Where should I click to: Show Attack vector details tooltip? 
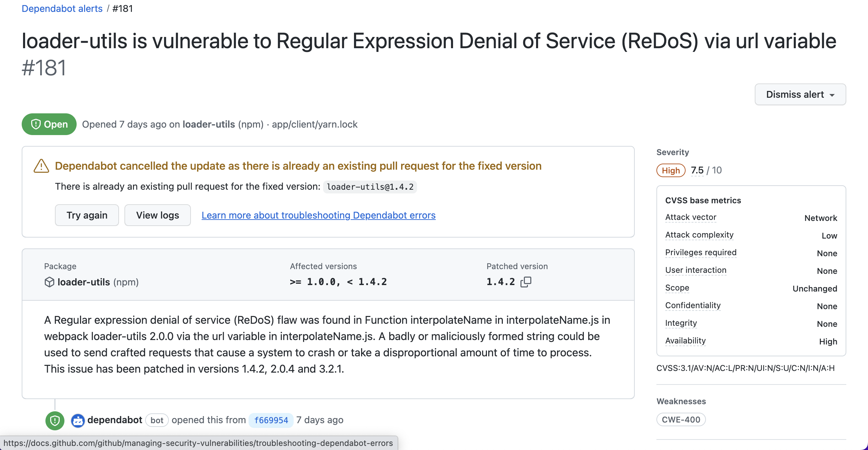[x=690, y=217]
